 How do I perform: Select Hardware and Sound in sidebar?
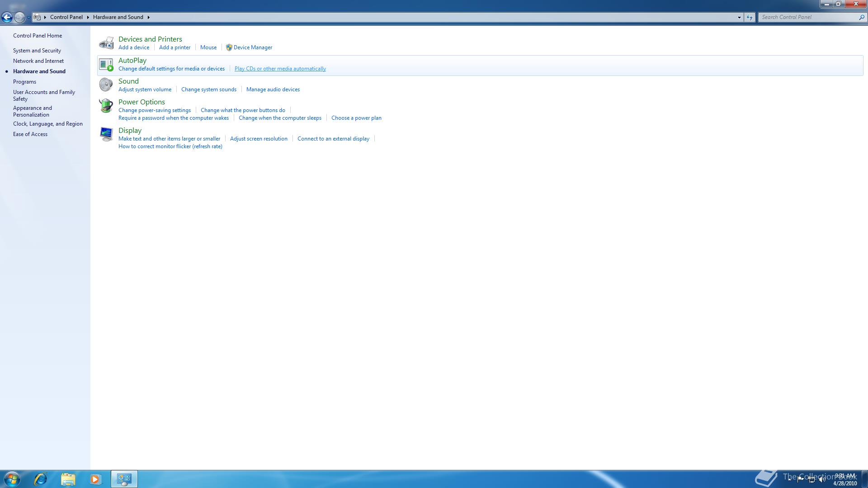pos(39,71)
